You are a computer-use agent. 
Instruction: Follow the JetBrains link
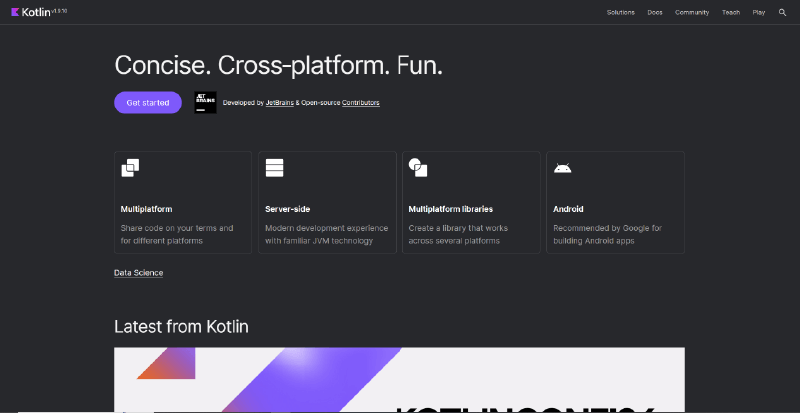click(280, 103)
